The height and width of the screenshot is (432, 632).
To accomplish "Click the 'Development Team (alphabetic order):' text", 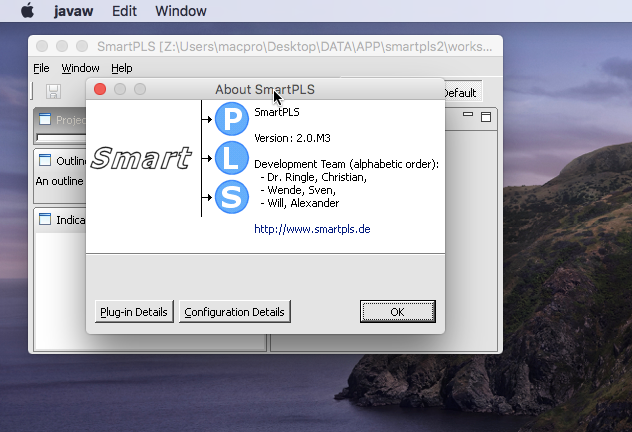I will coord(346,164).
